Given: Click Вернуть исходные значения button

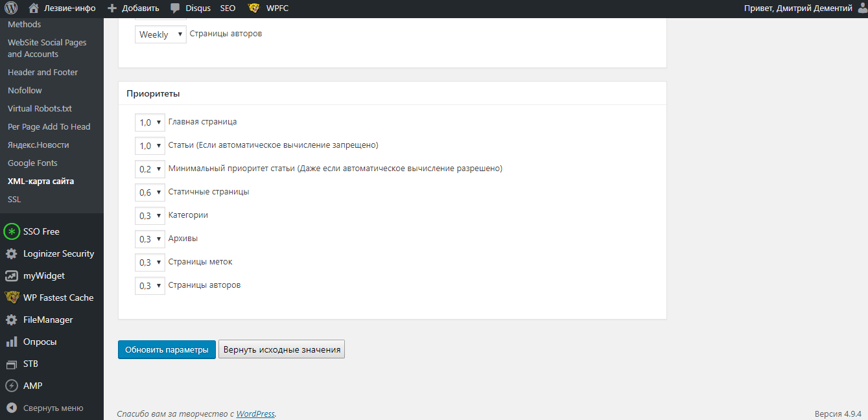Looking at the screenshot, I should pos(281,350).
